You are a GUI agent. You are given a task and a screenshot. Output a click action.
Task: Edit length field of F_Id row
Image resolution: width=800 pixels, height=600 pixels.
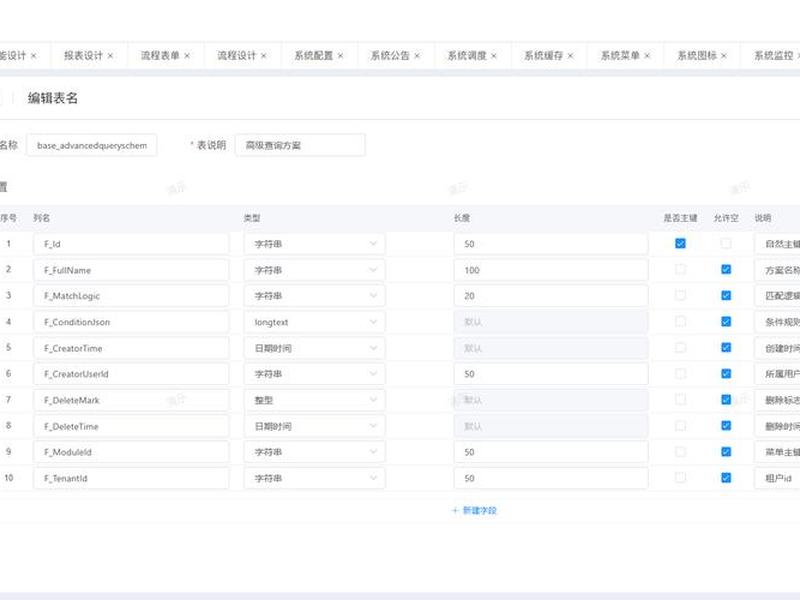[x=551, y=244]
